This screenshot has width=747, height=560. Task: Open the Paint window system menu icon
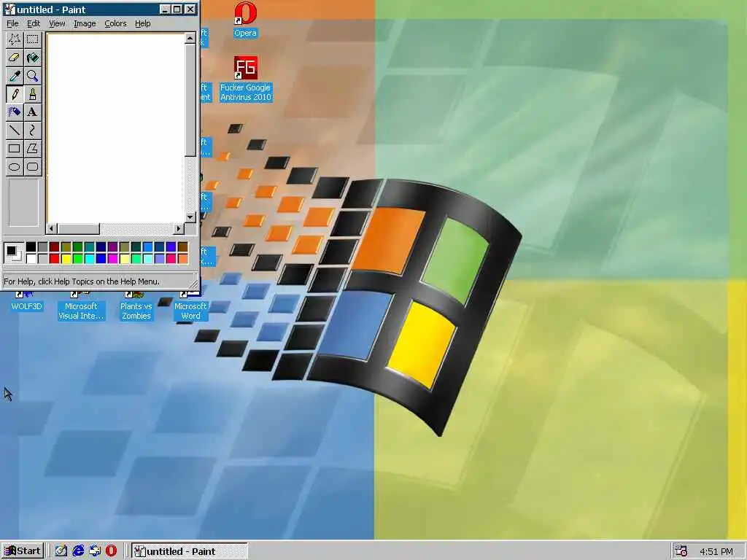click(x=9, y=9)
